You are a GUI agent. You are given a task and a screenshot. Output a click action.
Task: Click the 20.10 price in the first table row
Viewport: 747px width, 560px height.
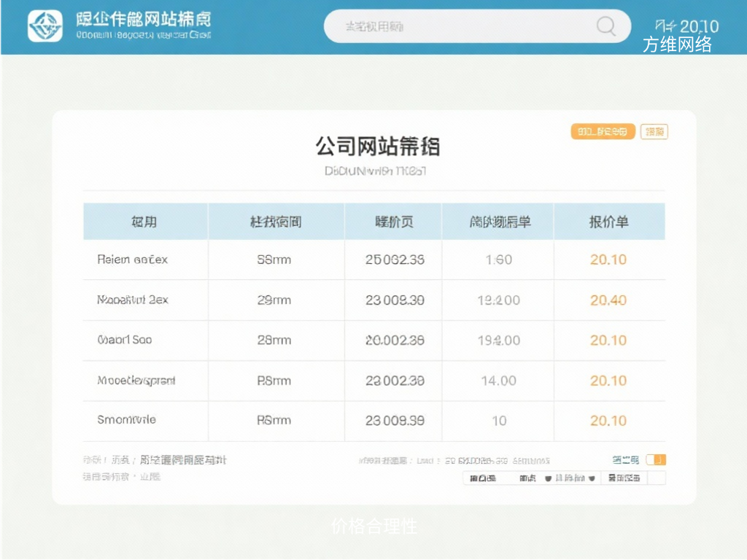pyautogui.click(x=608, y=260)
